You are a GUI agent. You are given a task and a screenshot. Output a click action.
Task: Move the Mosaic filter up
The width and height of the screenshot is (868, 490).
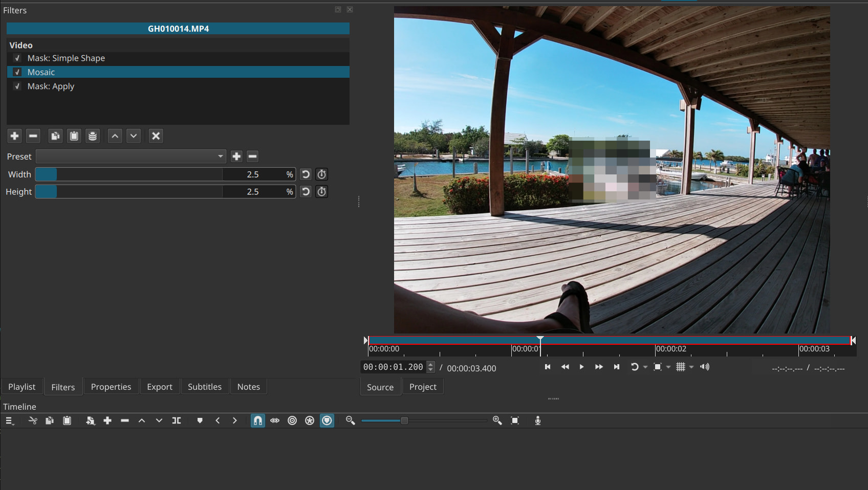115,136
